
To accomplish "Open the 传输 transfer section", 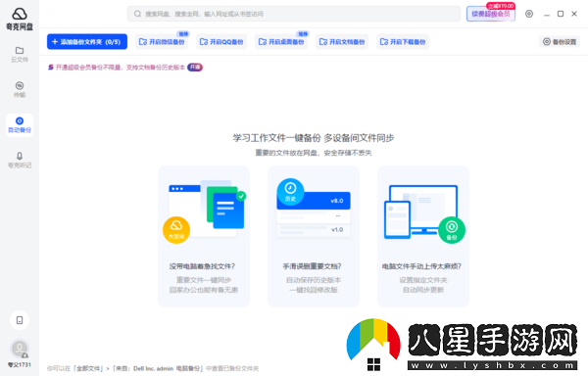I will pos(20,89).
